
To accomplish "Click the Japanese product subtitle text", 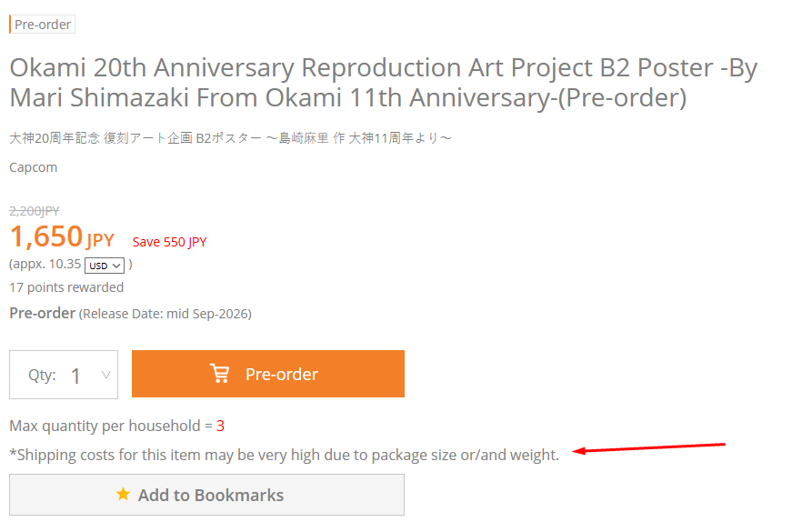I will 230,138.
